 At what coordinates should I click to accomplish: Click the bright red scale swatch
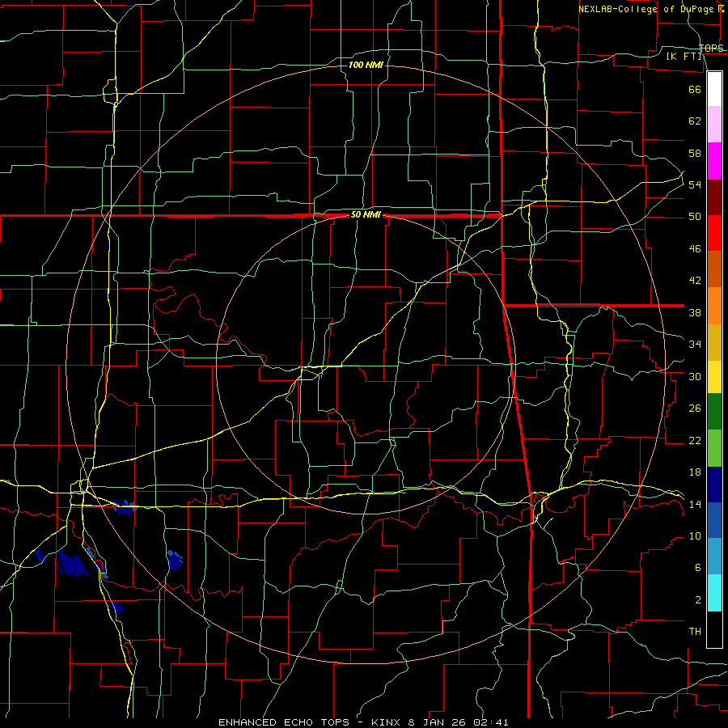point(714,233)
